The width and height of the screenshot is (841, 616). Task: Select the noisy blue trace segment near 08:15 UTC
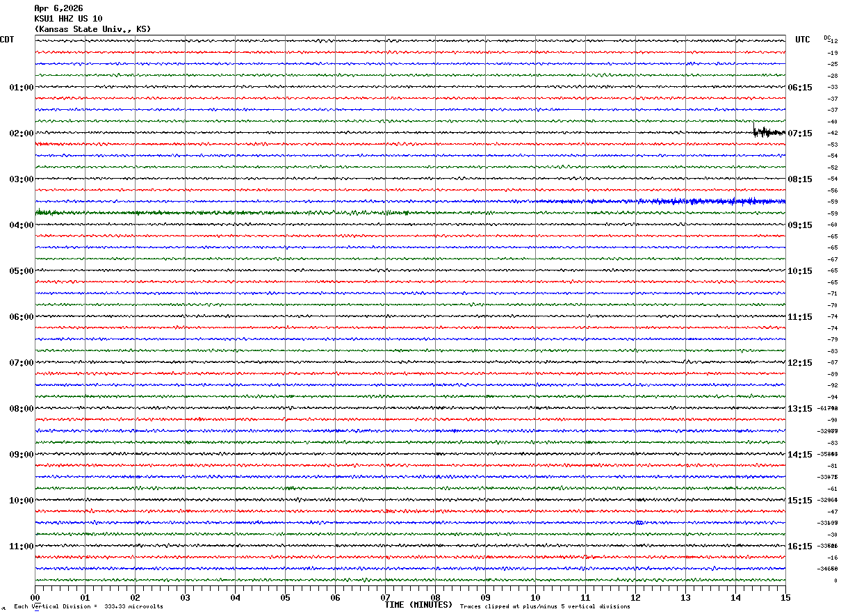(695, 201)
